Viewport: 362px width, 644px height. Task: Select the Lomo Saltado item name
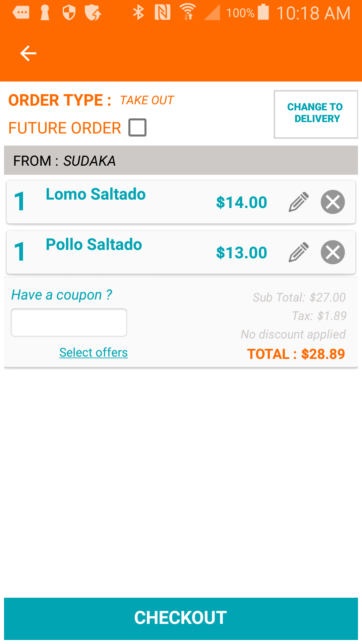[96, 194]
